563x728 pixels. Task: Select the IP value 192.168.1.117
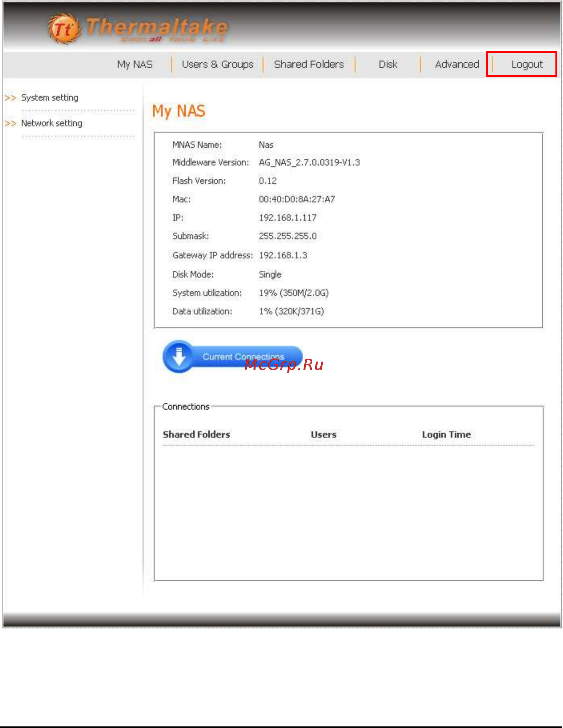pyautogui.click(x=287, y=218)
